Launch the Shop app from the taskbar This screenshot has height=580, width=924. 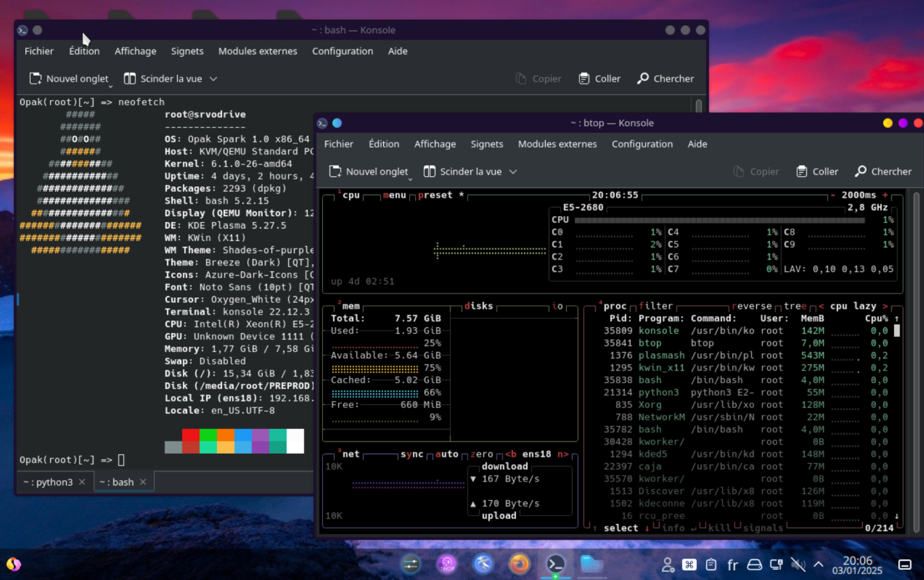pos(447,564)
